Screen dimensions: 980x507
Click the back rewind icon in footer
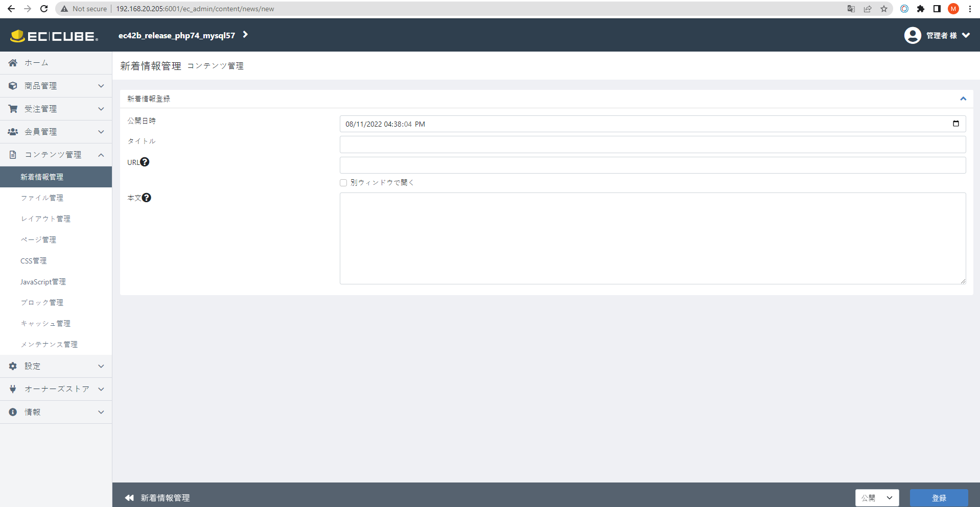click(x=129, y=498)
